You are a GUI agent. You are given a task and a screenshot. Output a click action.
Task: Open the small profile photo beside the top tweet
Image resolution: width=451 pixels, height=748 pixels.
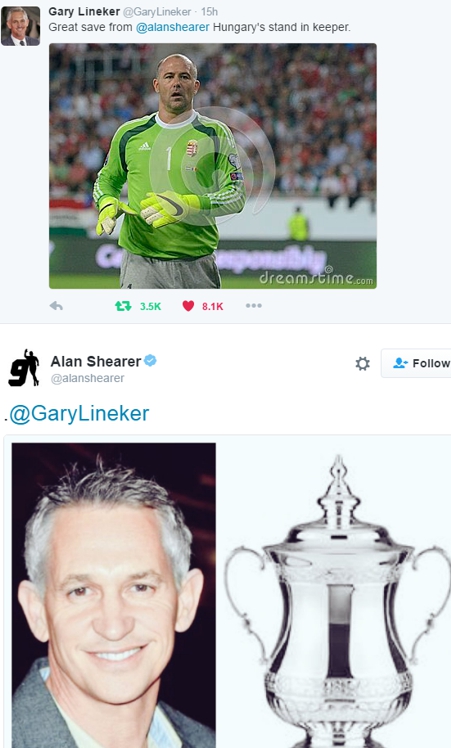click(21, 26)
